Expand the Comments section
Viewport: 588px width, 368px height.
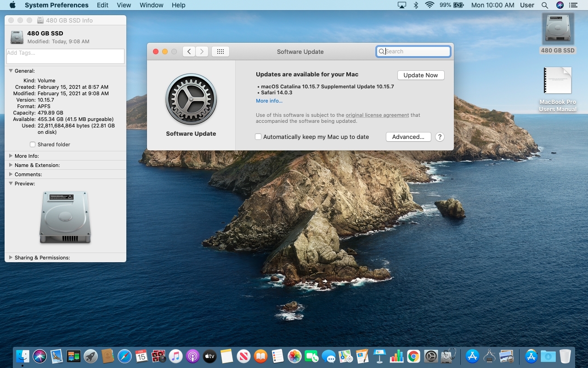(x=11, y=174)
